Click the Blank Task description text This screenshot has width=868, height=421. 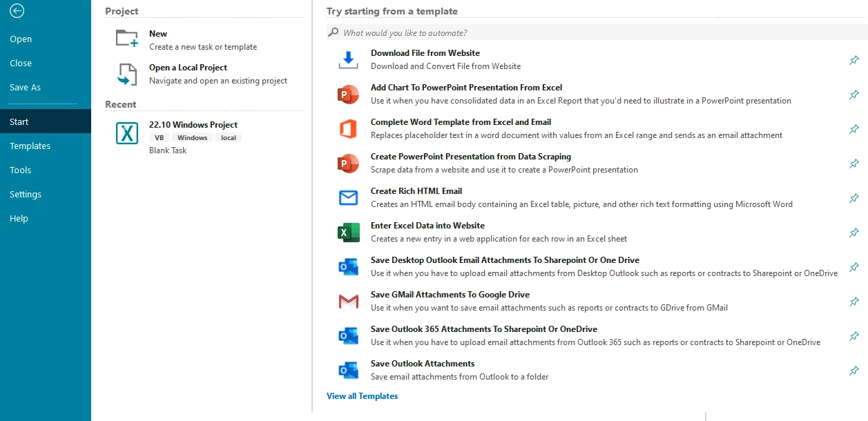[168, 150]
